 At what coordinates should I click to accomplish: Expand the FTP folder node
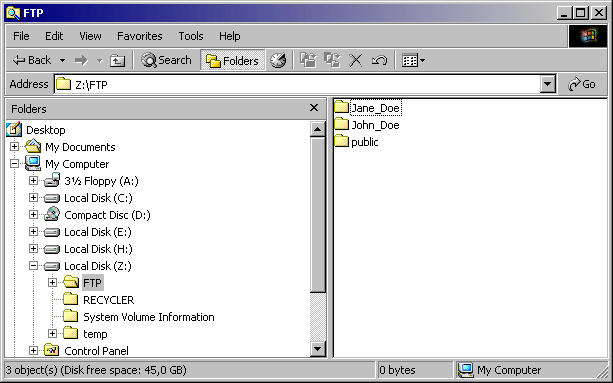(52, 283)
